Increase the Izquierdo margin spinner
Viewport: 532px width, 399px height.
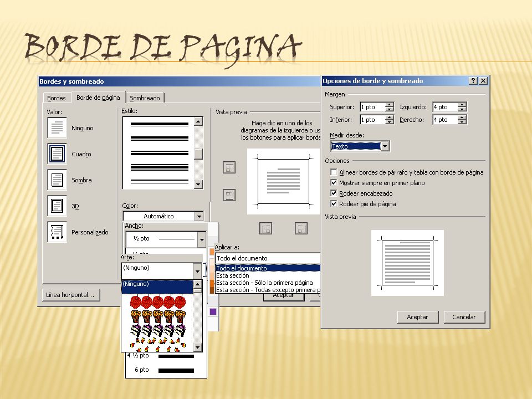(462, 105)
